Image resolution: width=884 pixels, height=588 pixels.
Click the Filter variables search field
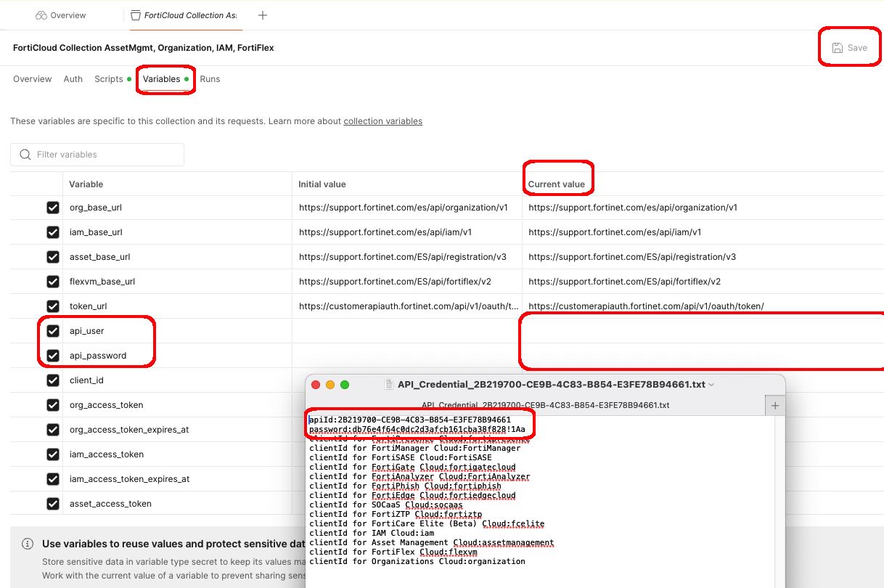tap(97, 155)
